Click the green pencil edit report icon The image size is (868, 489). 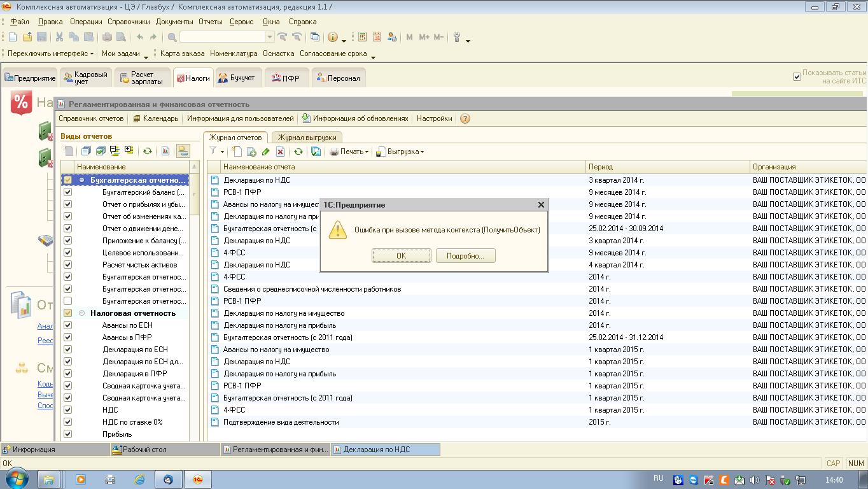click(265, 152)
